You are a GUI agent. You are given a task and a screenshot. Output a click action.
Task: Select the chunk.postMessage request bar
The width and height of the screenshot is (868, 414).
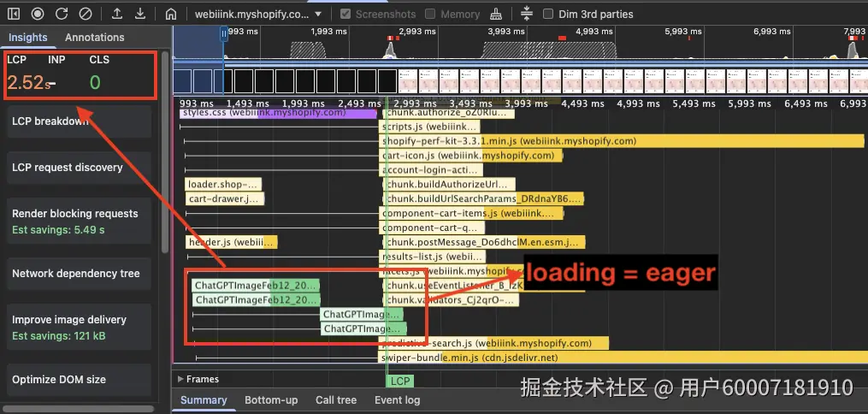484,242
